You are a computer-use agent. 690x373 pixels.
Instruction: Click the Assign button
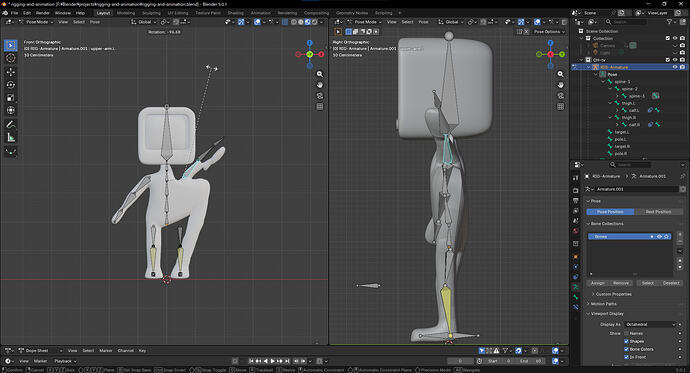(x=598, y=283)
